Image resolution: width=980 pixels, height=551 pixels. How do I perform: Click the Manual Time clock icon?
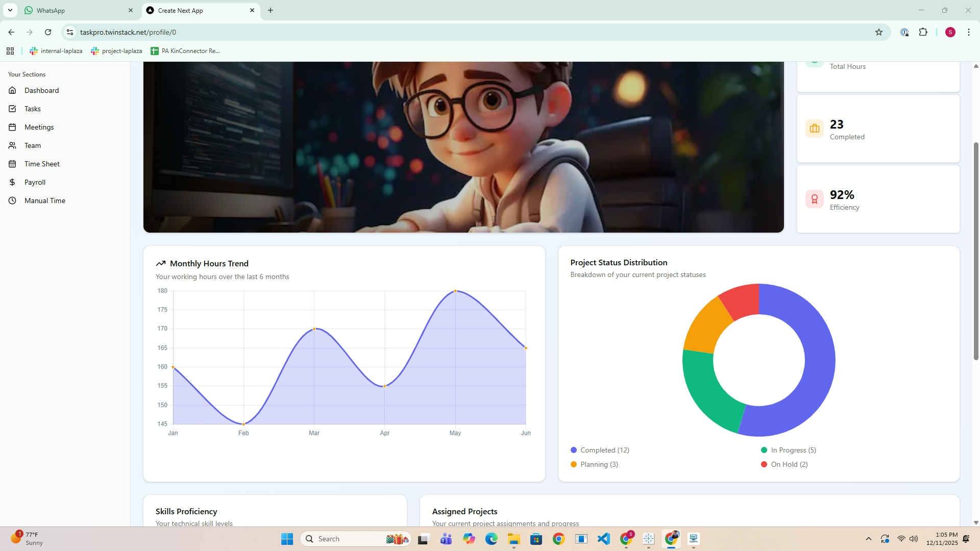click(x=12, y=201)
